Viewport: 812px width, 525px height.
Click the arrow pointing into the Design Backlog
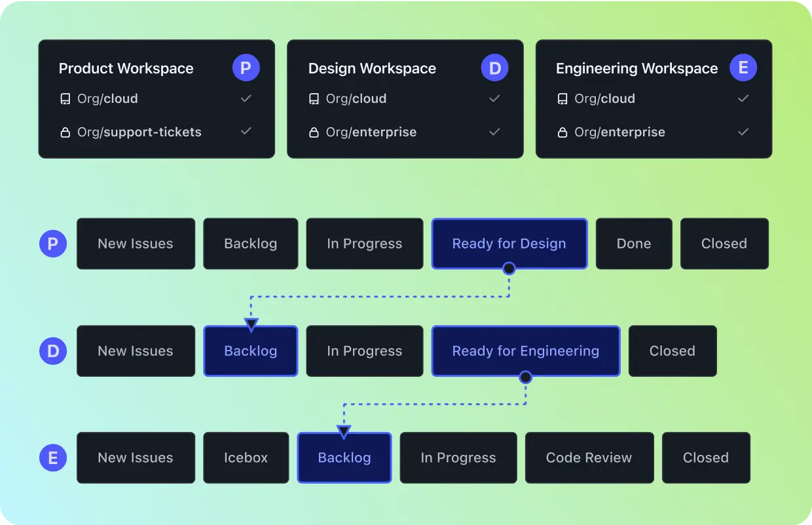click(251, 323)
